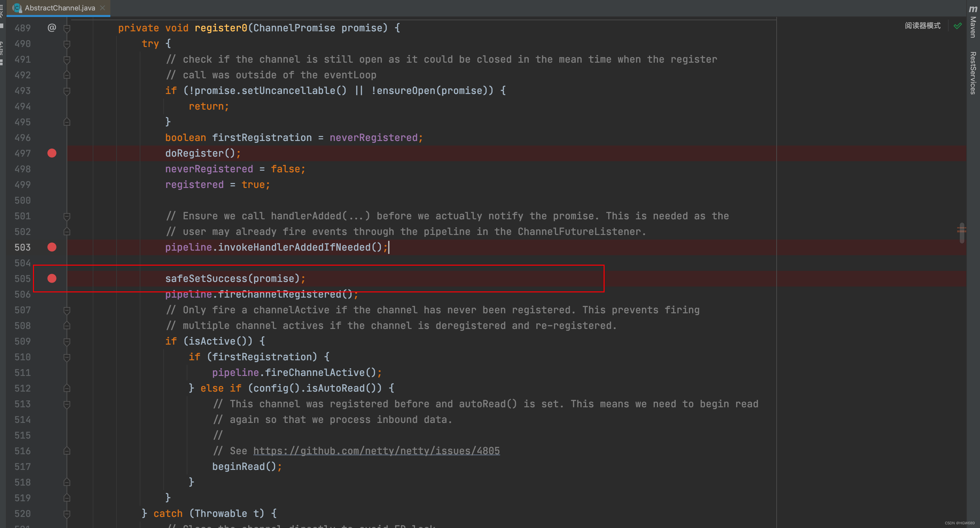The height and width of the screenshot is (528, 980).
Task: Collapse comment fold at line 513
Action: [x=67, y=404]
